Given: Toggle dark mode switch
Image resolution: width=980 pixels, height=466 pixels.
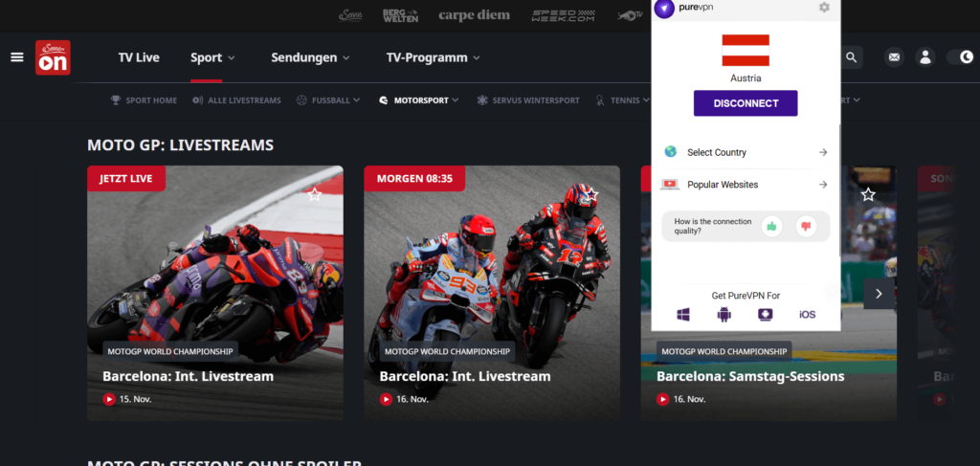Looking at the screenshot, I should click(x=961, y=57).
